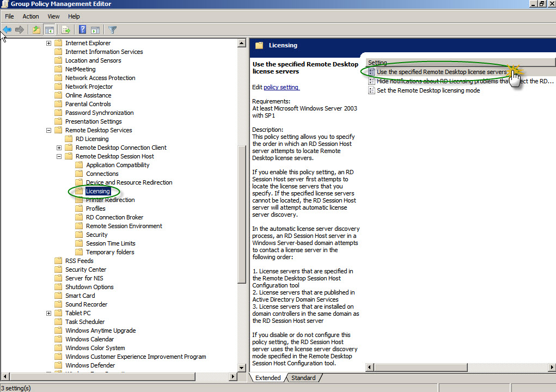
Task: Click the Back arrow toolbar icon
Action: [7, 30]
